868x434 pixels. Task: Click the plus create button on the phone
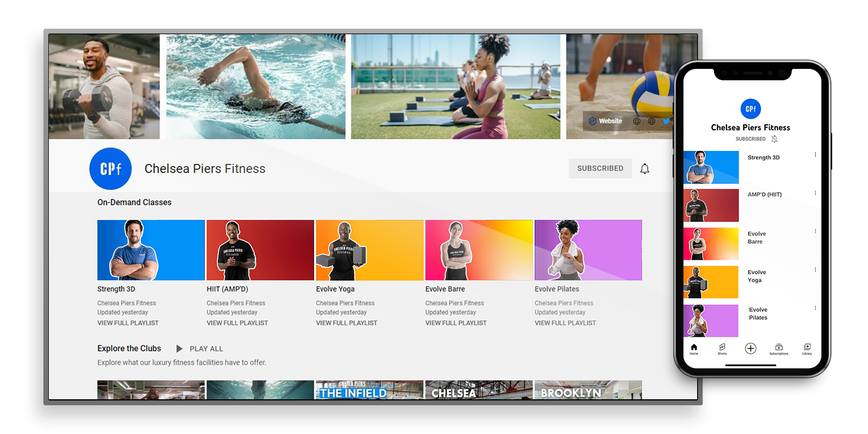[x=750, y=348]
